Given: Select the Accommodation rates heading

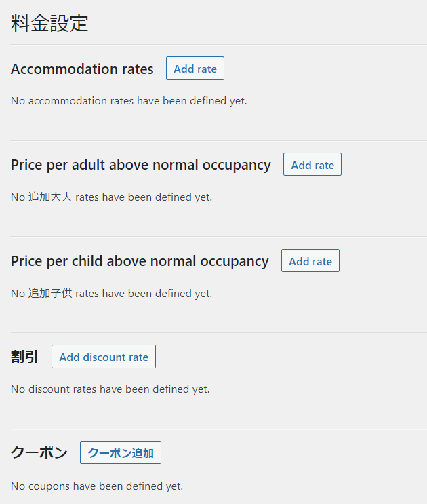Looking at the screenshot, I should click(x=82, y=69).
